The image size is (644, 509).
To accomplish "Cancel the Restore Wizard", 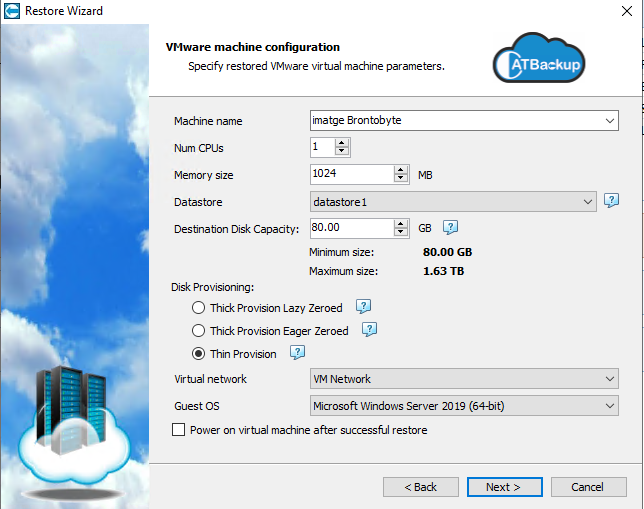I will [589, 487].
